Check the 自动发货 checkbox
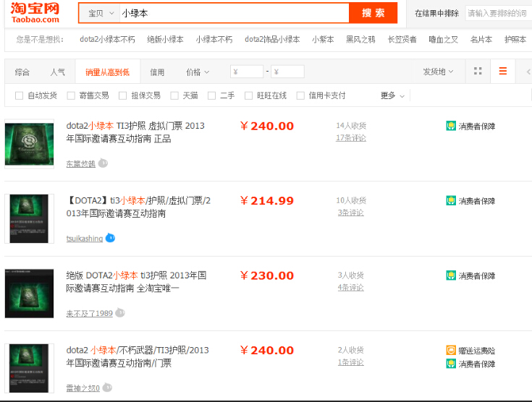 (x=20, y=95)
